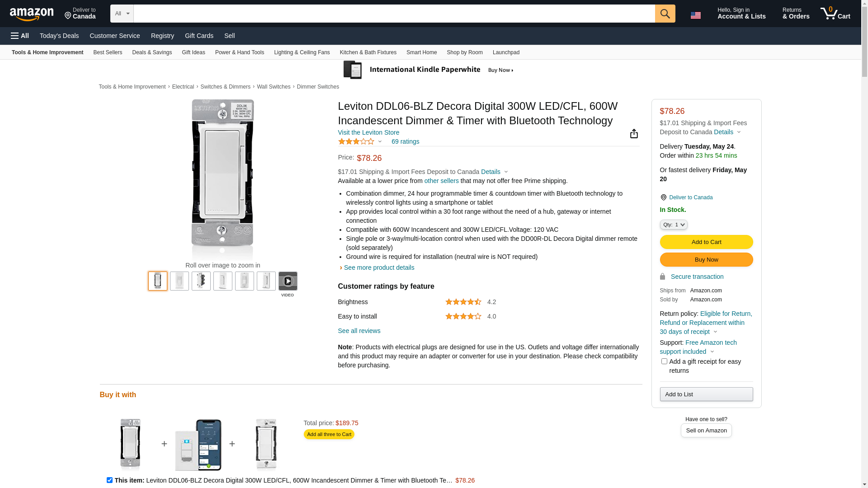
Task: Open the All hamburger menu
Action: tap(20, 36)
